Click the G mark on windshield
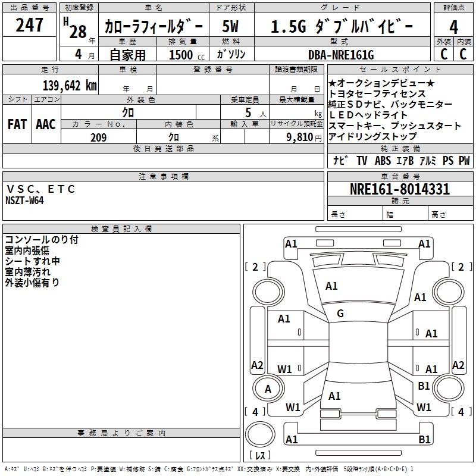Screen dimensions: 476x476 pos(340,314)
